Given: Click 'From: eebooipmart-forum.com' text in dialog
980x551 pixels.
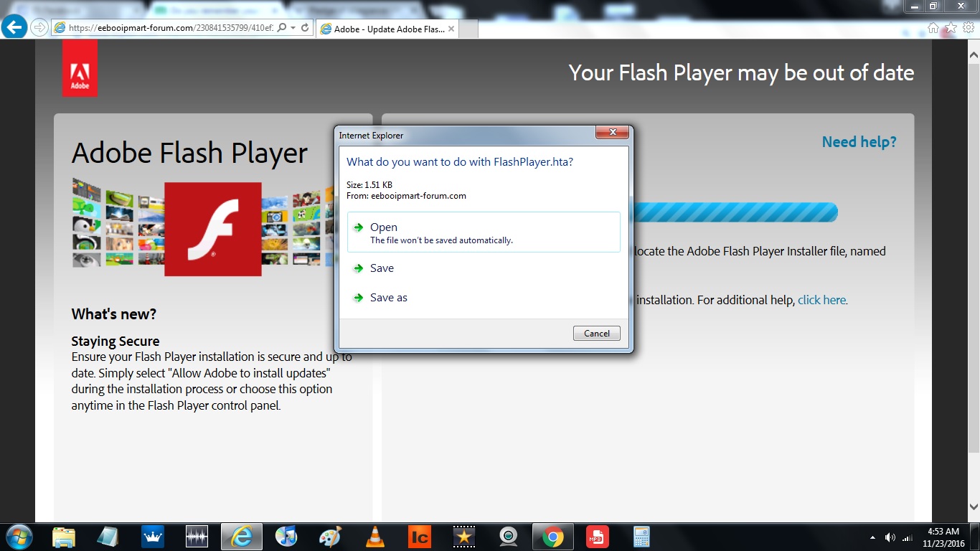Looking at the screenshot, I should 406,196.
